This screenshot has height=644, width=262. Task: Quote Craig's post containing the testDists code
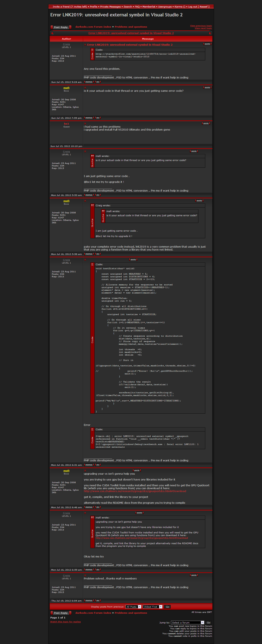tap(133, 259)
